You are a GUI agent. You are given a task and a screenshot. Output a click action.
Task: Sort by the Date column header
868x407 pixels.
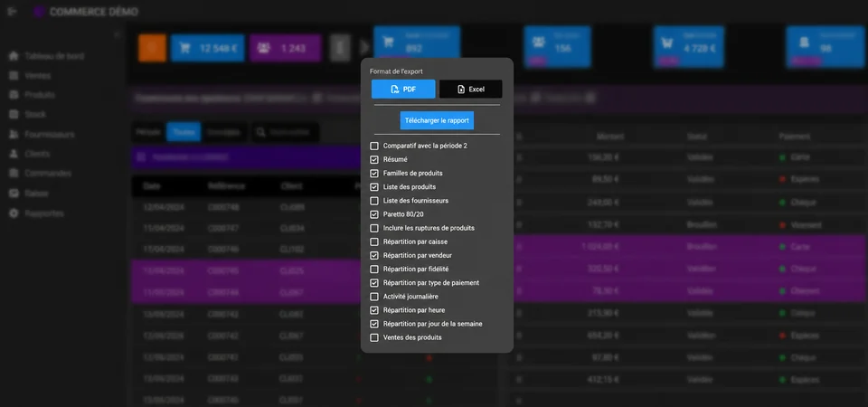point(151,186)
